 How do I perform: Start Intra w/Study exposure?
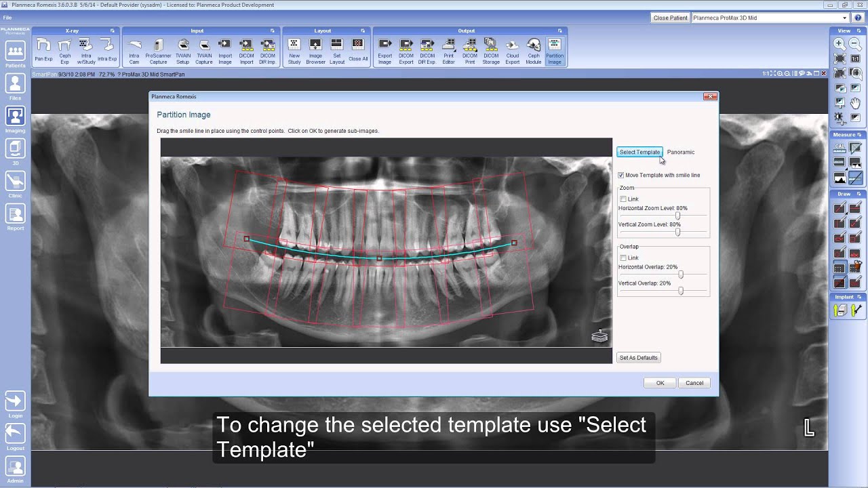[x=86, y=51]
